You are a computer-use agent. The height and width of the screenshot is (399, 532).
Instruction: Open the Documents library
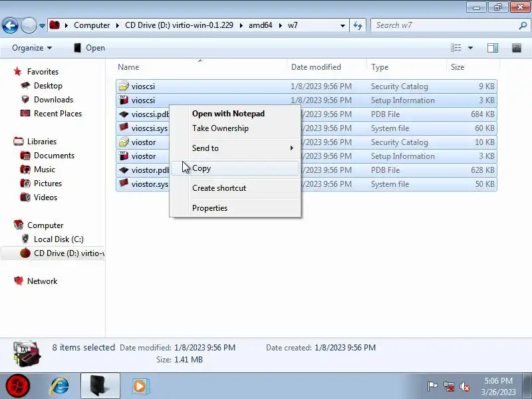click(x=54, y=156)
